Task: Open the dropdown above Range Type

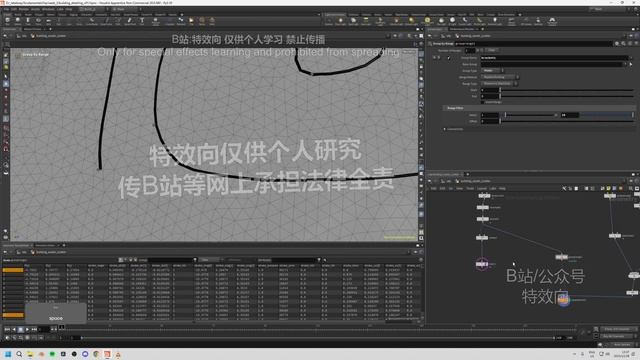Action: tap(500, 77)
